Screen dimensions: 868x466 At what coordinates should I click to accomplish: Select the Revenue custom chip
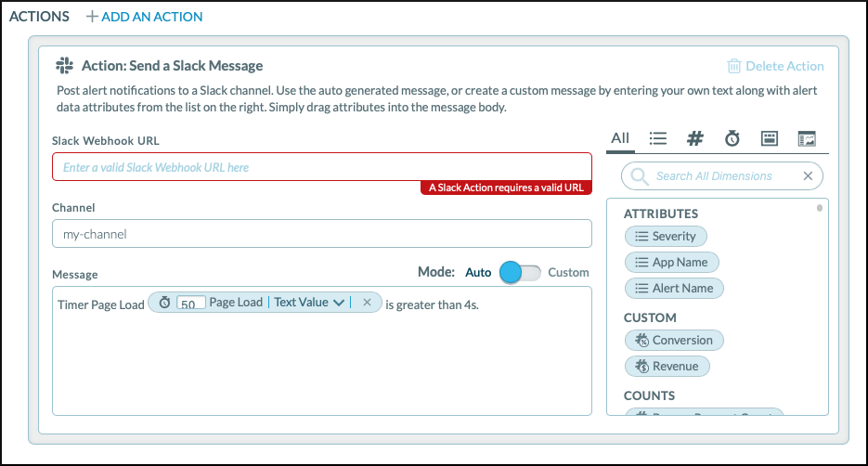point(667,366)
